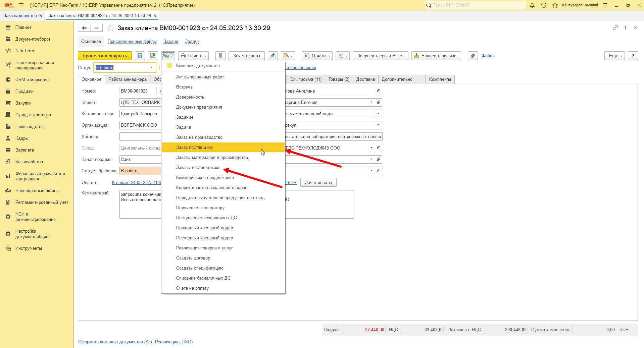
Task: Click Зачет оплаты toolbar button
Action: tap(246, 56)
